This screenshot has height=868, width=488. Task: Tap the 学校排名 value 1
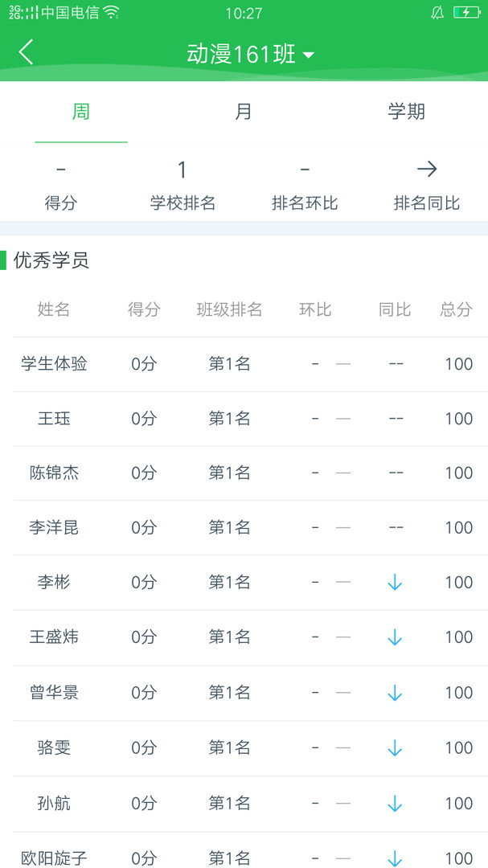pos(182,170)
